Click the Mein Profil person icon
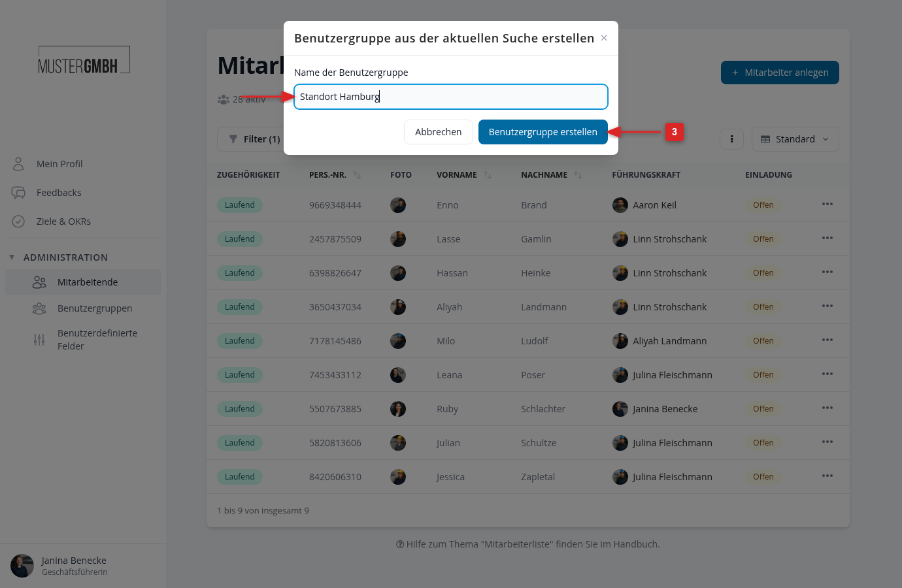902x588 pixels. tap(18, 164)
